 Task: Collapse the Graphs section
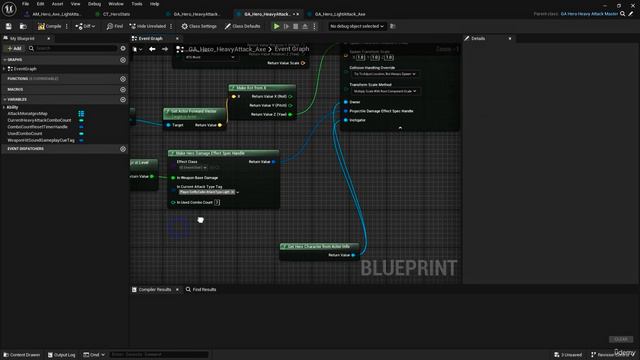pyautogui.click(x=4, y=60)
